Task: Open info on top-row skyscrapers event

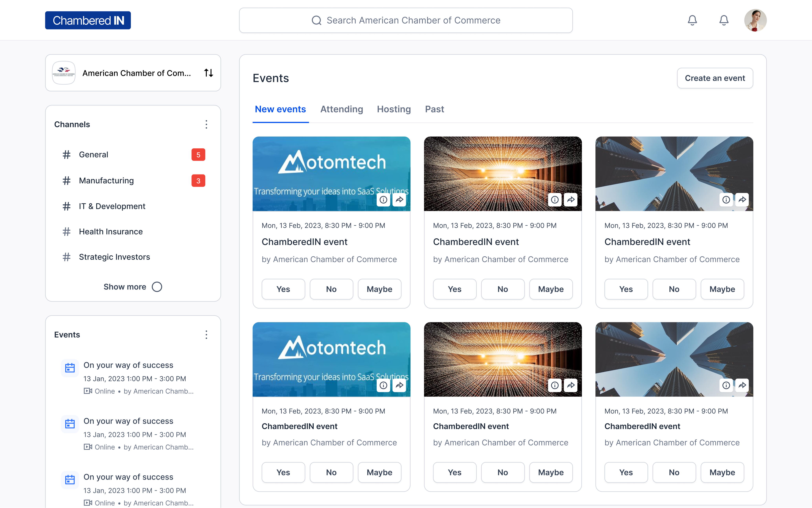Action: click(x=726, y=200)
